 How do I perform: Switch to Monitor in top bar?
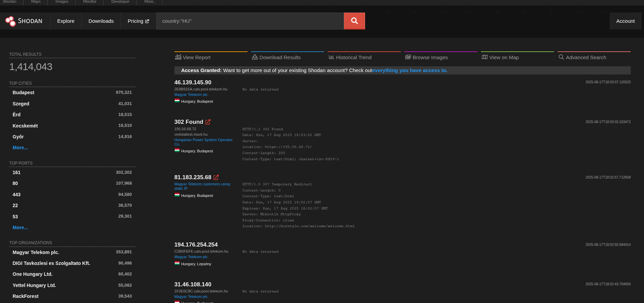(x=90, y=2)
